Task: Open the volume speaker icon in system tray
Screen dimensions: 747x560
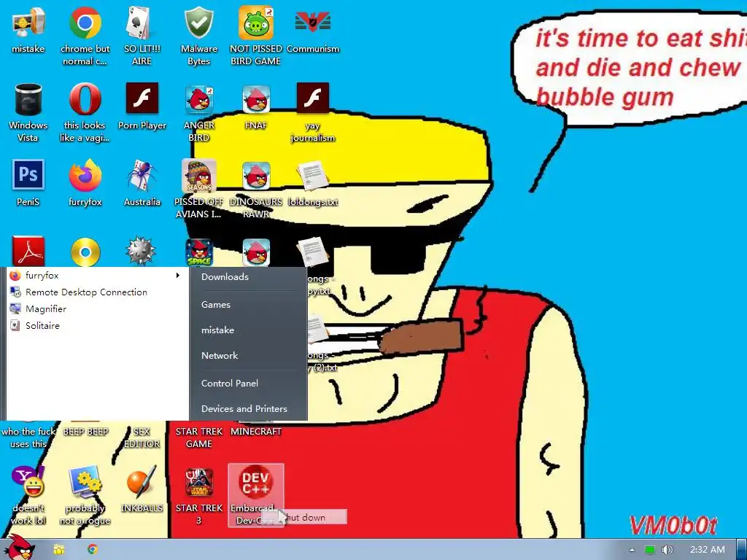Action: pyautogui.click(x=667, y=550)
